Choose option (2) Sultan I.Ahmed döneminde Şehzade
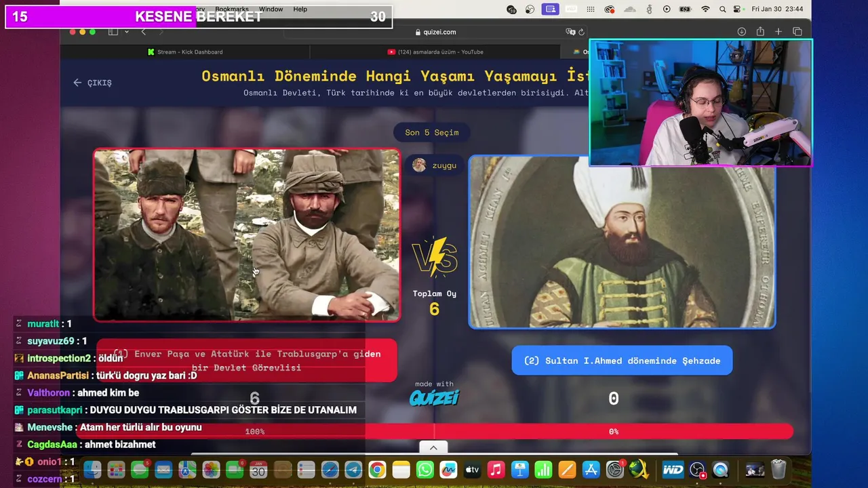868x488 pixels. (622, 361)
